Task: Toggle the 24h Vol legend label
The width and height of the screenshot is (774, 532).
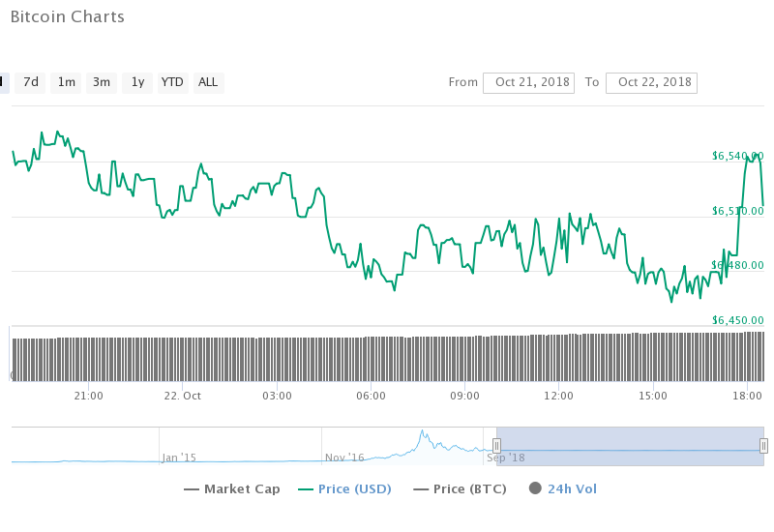Action: 572,489
